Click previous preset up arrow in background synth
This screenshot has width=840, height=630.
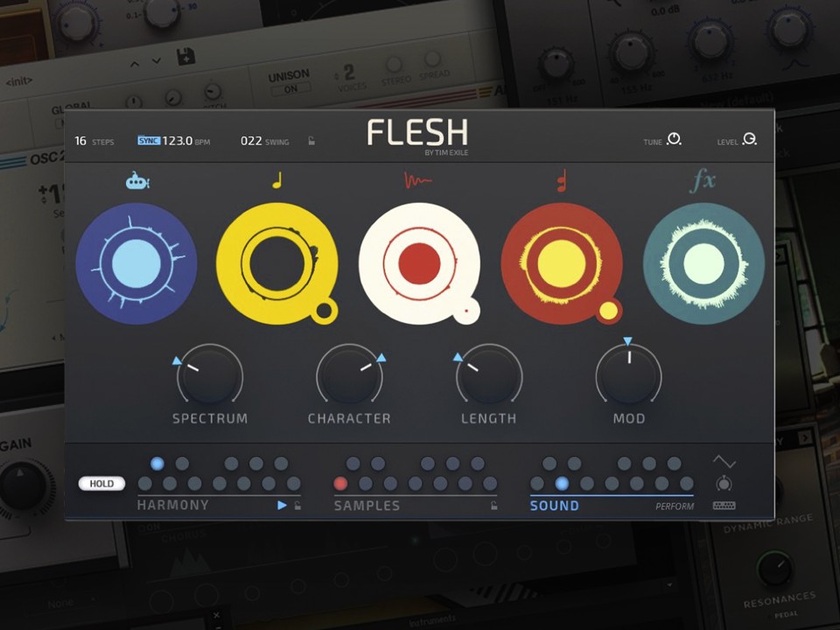point(135,64)
